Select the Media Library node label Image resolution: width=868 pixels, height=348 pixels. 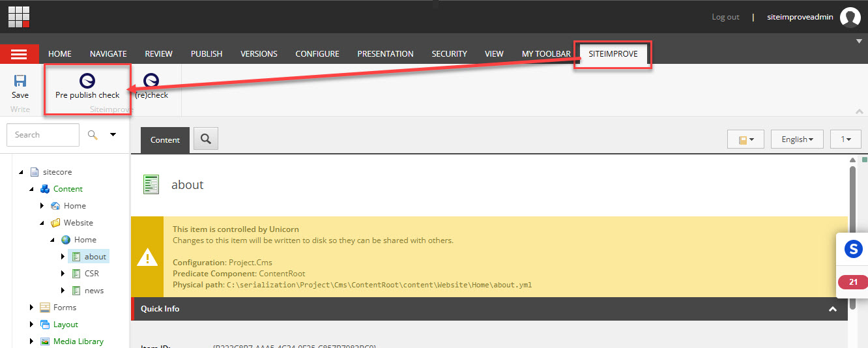pos(78,341)
